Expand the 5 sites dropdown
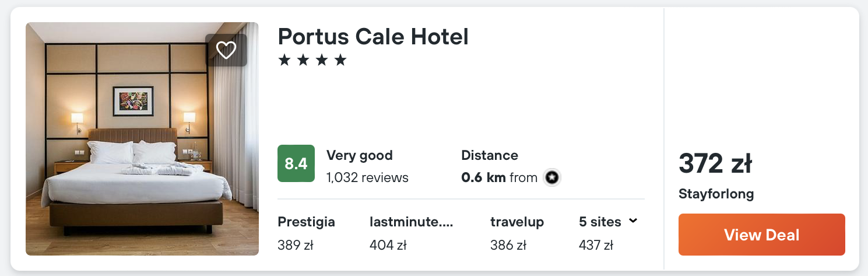Screen dimensions: 868x276 (608, 222)
